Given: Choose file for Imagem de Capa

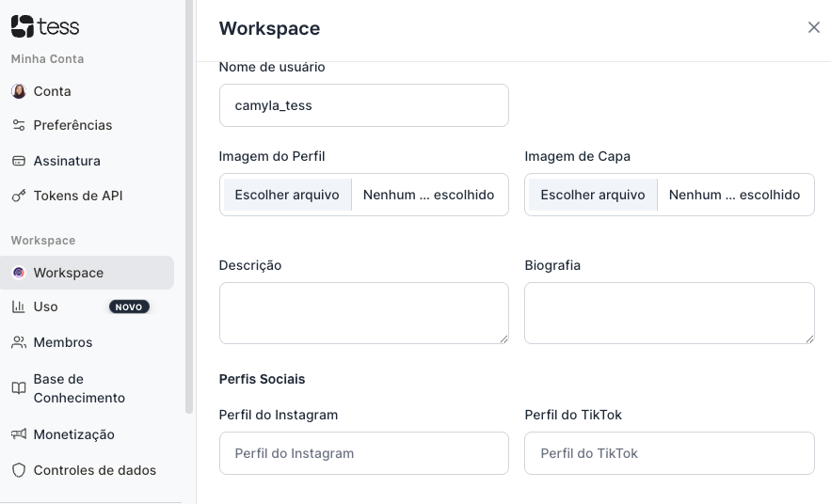Looking at the screenshot, I should coord(593,195).
